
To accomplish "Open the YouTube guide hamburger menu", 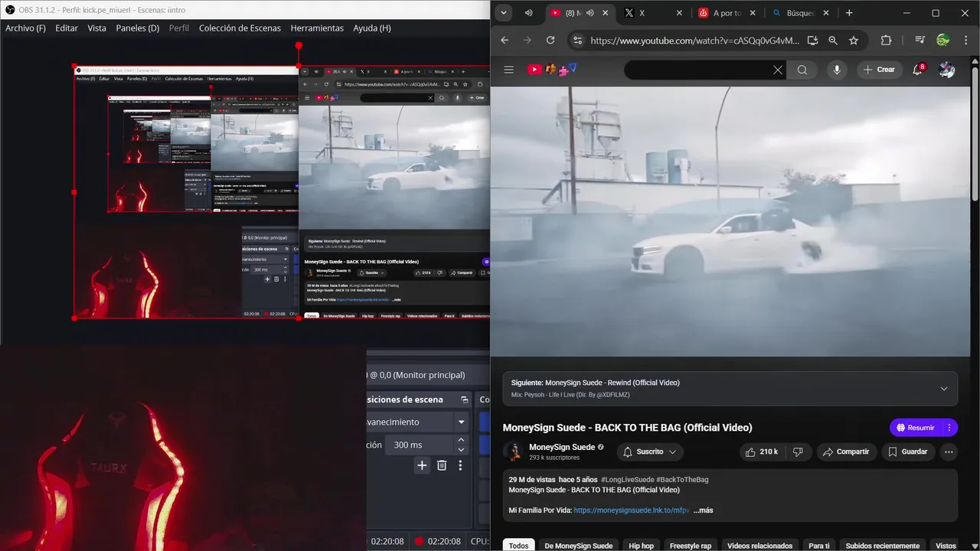I will coord(508,70).
